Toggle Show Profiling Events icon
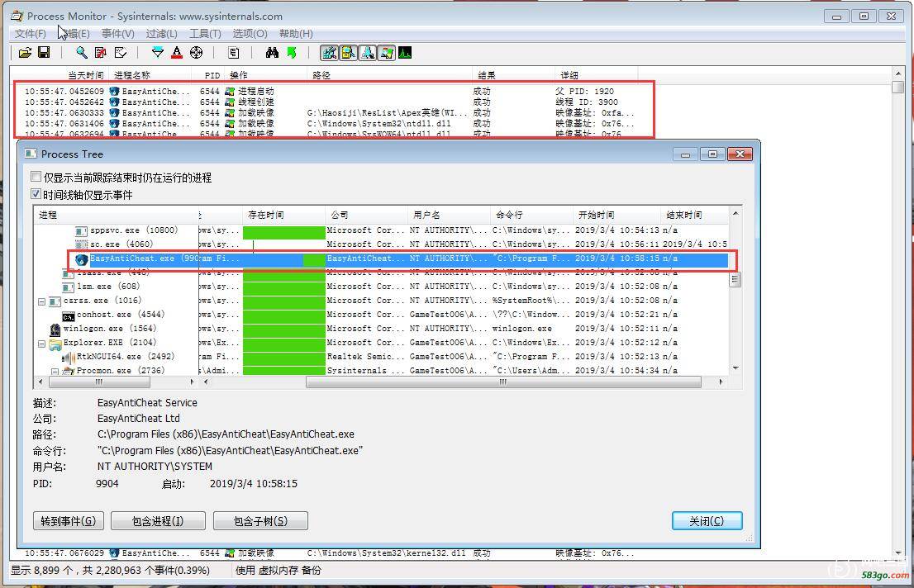This screenshot has height=588, width=914. (x=405, y=53)
